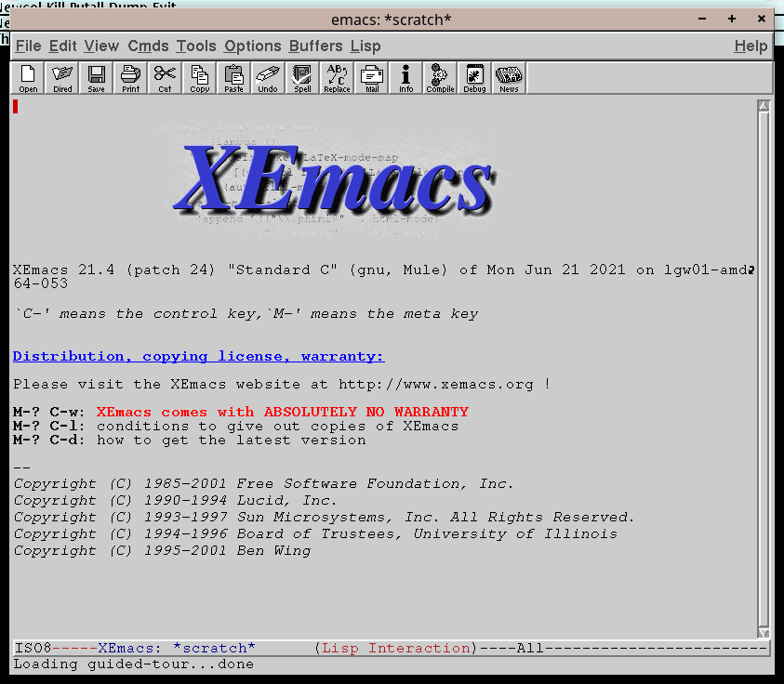This screenshot has width=784, height=684.
Task: Click 'how to get the latest version' line
Action: (231, 441)
